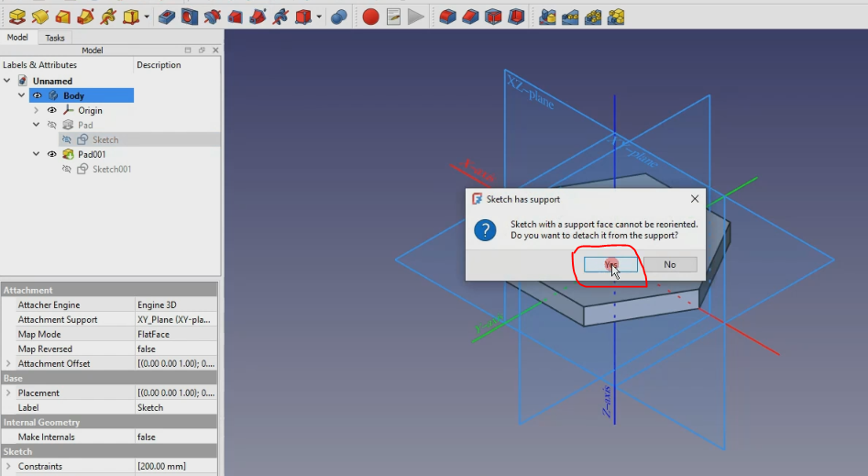This screenshot has height=476, width=868.
Task: Select the Polar Pattern tool
Action: coord(593,17)
